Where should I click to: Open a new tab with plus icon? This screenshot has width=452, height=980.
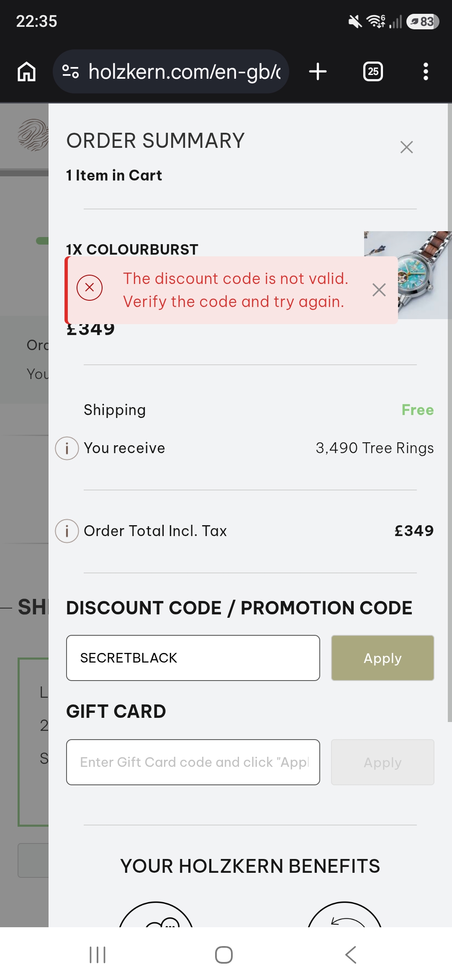[318, 72]
